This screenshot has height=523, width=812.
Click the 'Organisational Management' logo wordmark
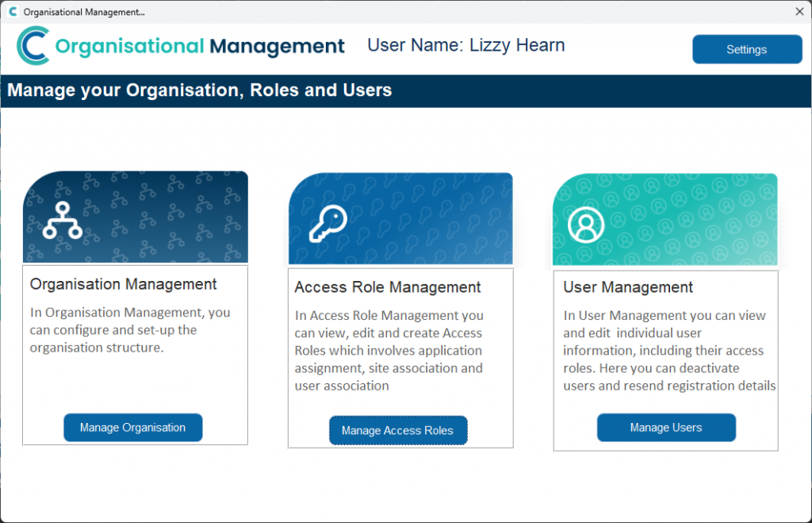click(199, 46)
